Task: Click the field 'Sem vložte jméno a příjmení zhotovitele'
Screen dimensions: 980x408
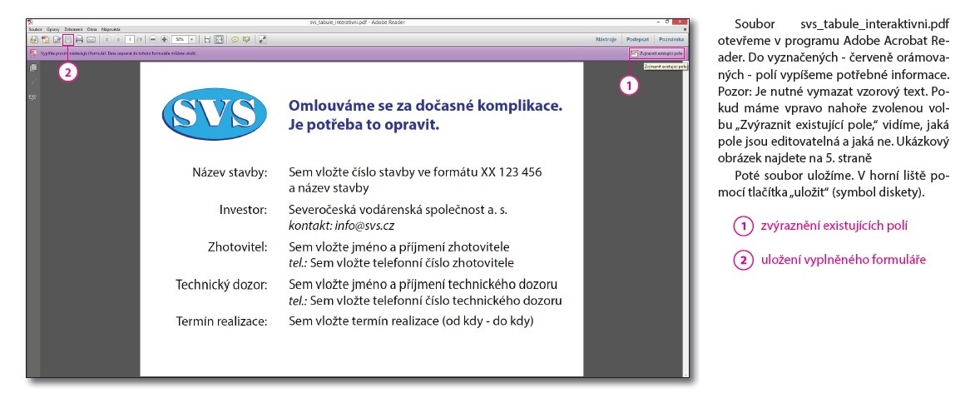Action: point(398,246)
